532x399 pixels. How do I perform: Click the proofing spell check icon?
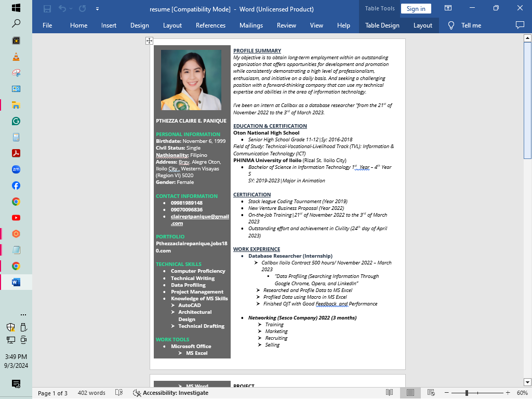(x=119, y=393)
